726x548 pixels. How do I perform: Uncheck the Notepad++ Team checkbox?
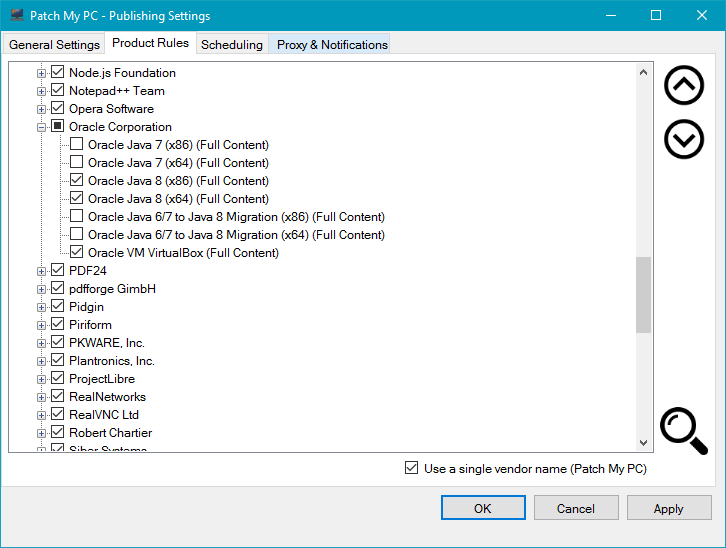click(x=57, y=90)
